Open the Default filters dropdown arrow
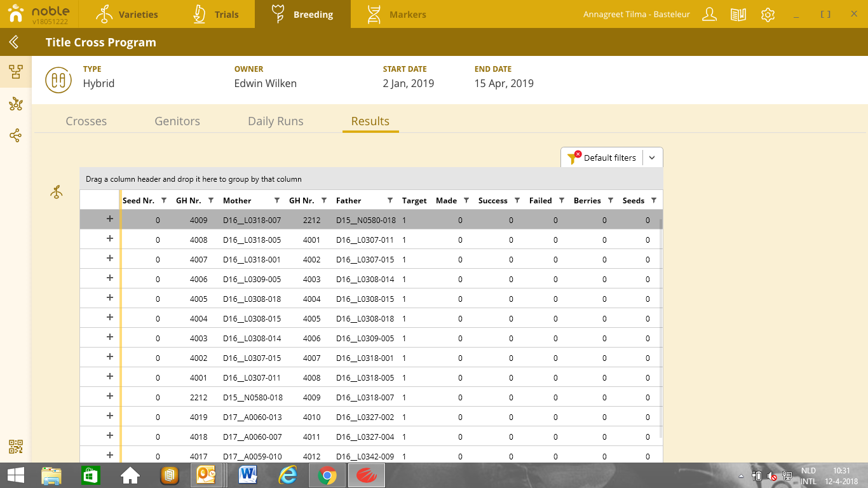Screen dimensions: 868x488 point(652,158)
